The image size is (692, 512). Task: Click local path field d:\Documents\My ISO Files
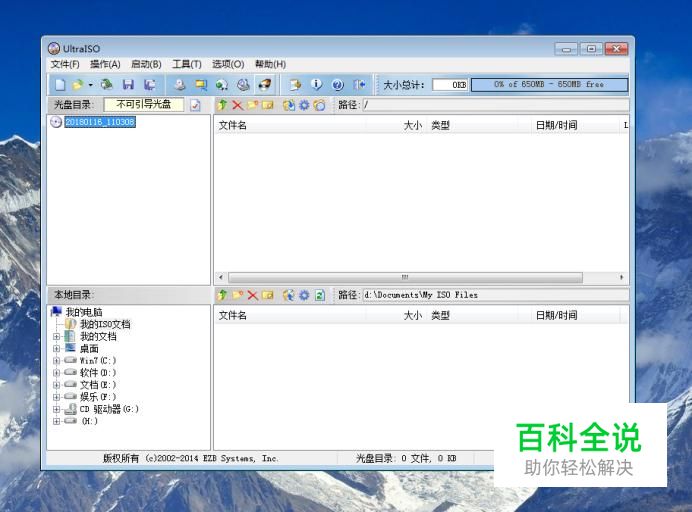click(x=496, y=295)
